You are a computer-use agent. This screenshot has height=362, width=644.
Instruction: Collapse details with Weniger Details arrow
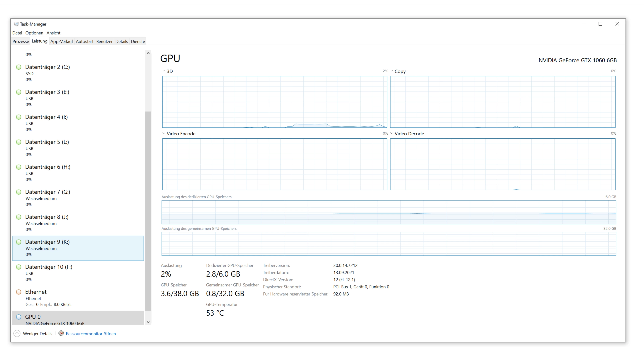[17, 334]
